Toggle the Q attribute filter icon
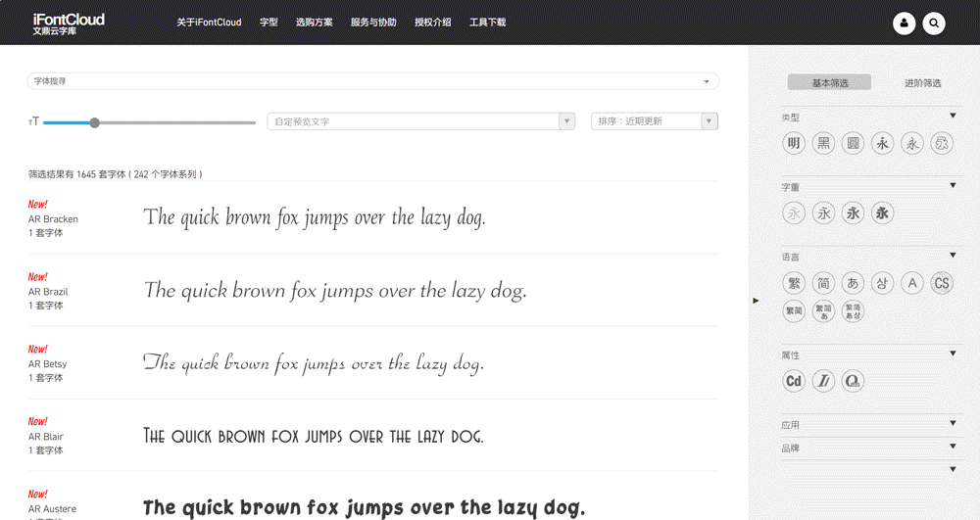The width and height of the screenshot is (980, 520). click(853, 381)
